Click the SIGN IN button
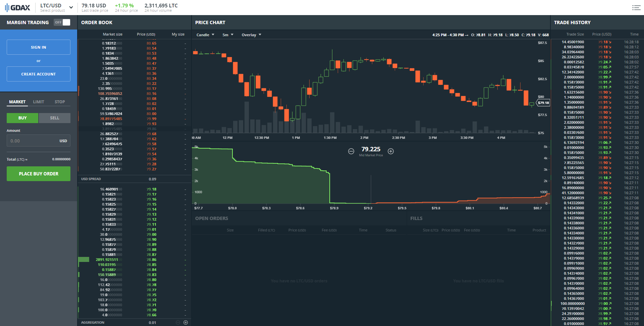This screenshot has height=326, width=644. click(x=39, y=47)
